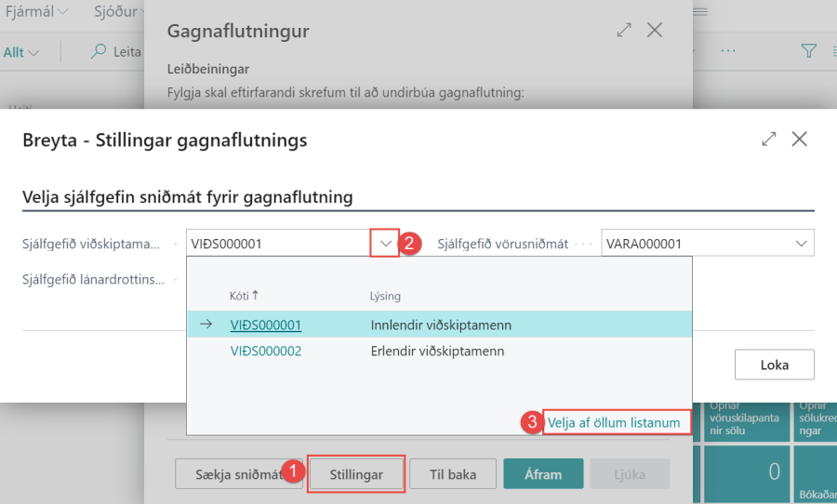Open the Sjálfgefið viðskiptamannasniðmát dropdown arrow
This screenshot has width=837, height=504.
tap(385, 244)
